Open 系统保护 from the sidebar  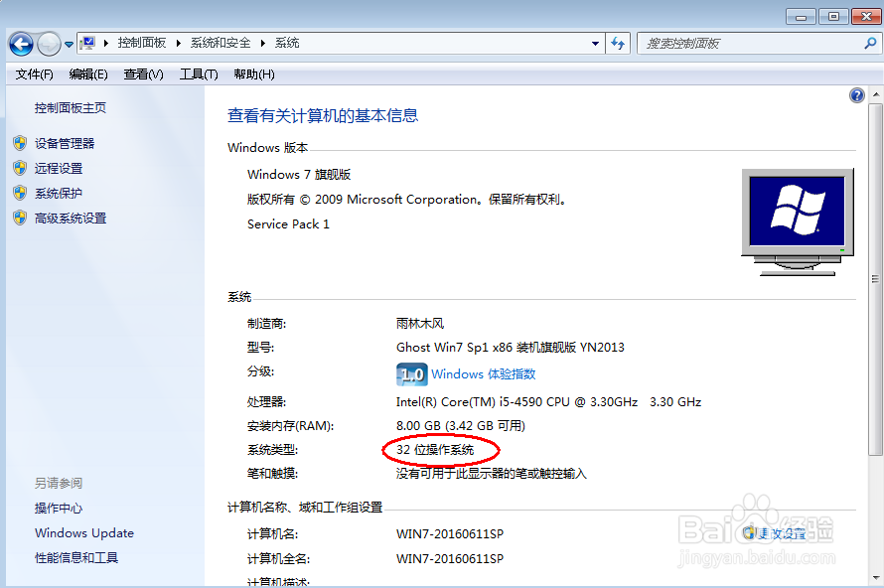[x=59, y=193]
